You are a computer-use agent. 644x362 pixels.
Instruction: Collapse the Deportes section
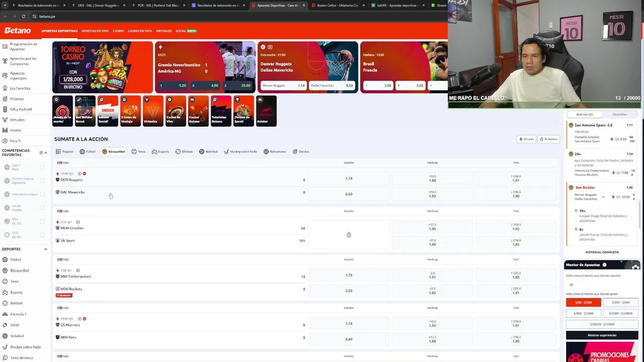point(45,249)
